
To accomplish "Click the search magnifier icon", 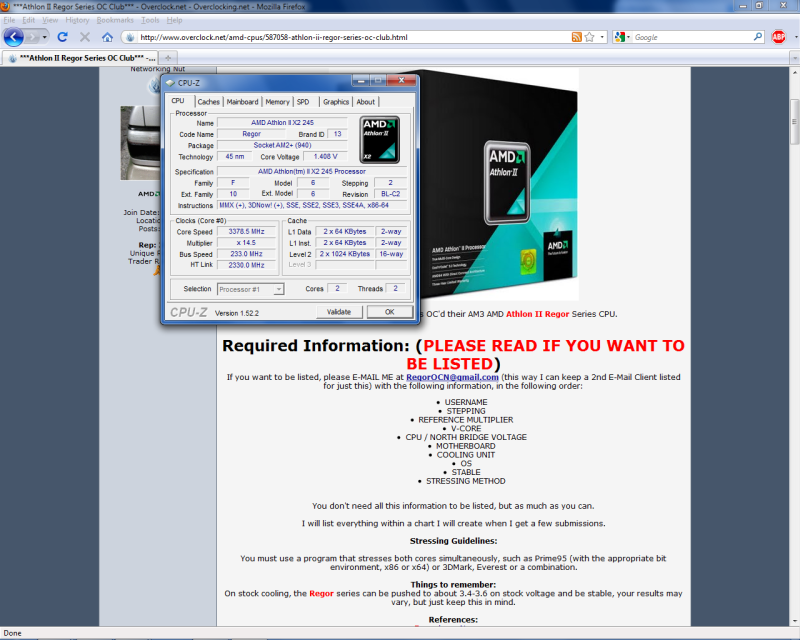I will 758,37.
